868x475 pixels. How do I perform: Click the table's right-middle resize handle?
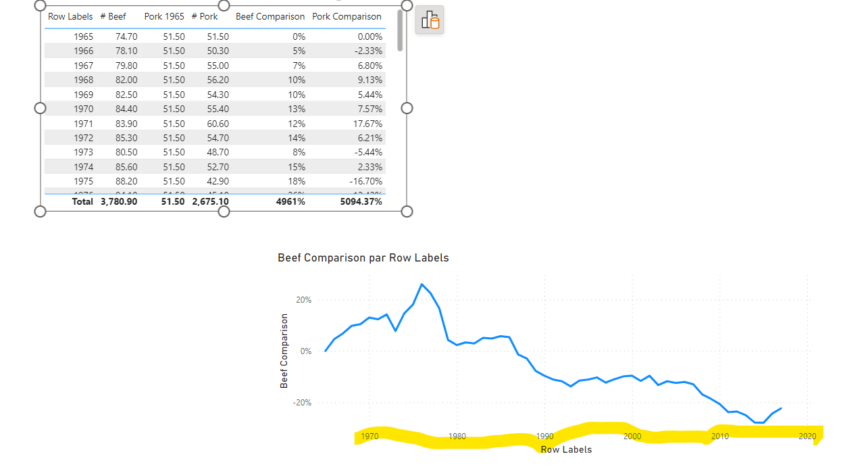click(407, 108)
